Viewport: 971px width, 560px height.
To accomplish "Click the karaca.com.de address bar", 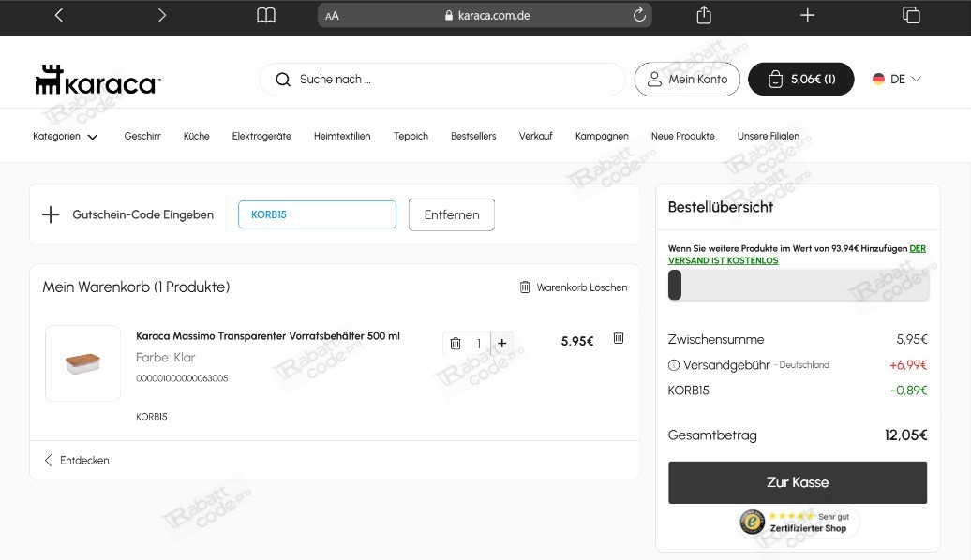I will pyautogui.click(x=485, y=16).
